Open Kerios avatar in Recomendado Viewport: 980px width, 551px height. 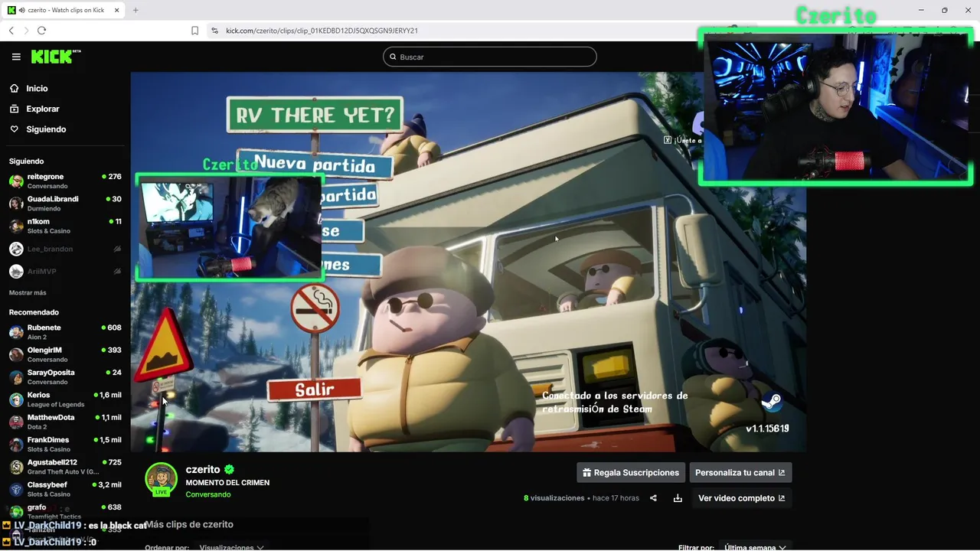pos(16,399)
